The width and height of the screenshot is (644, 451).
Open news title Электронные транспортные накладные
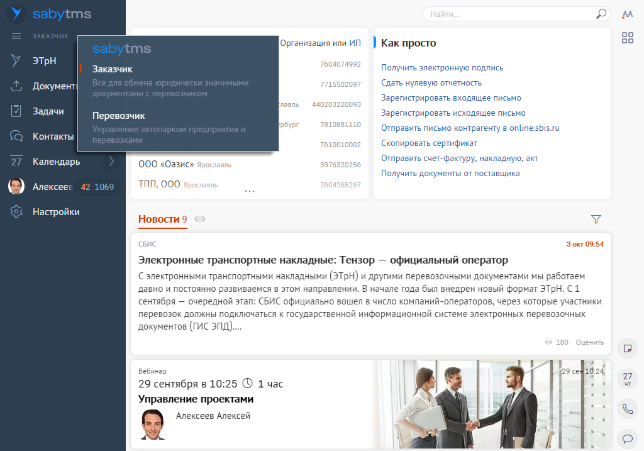[323, 260]
